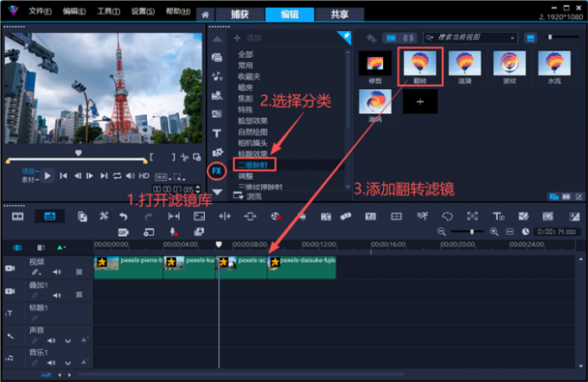Mute the 叠加1 overlay track

(57, 296)
